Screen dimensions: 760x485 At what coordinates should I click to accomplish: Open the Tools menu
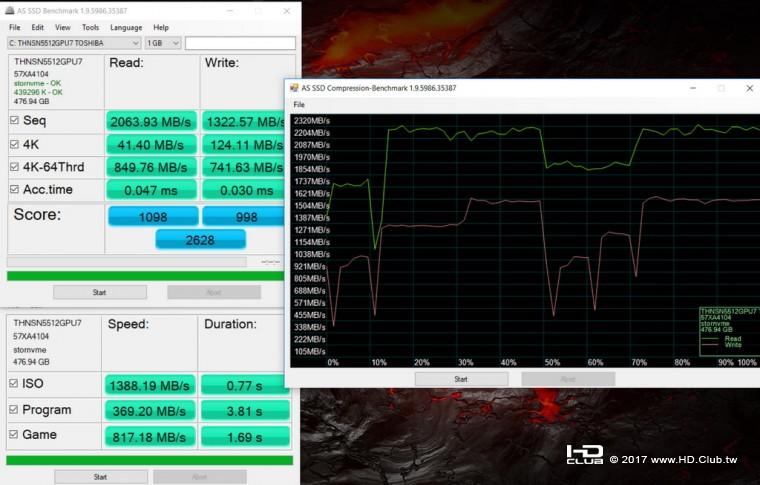pyautogui.click(x=90, y=27)
